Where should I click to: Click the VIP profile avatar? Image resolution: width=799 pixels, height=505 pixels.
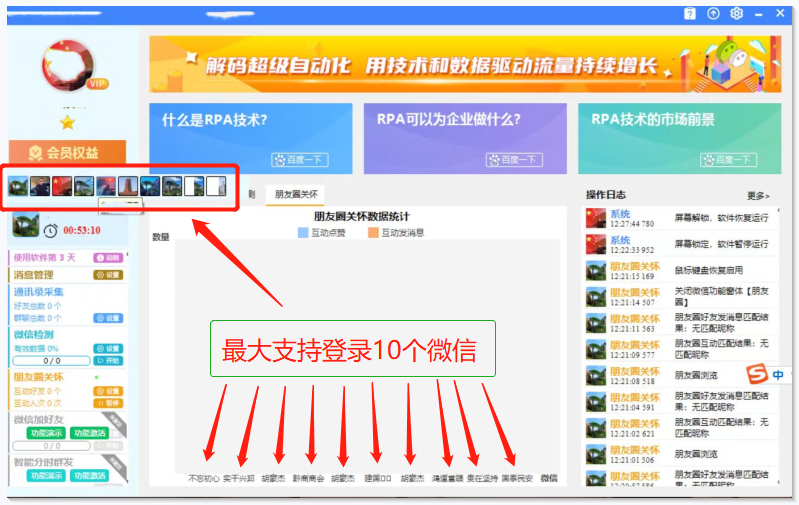click(x=68, y=65)
